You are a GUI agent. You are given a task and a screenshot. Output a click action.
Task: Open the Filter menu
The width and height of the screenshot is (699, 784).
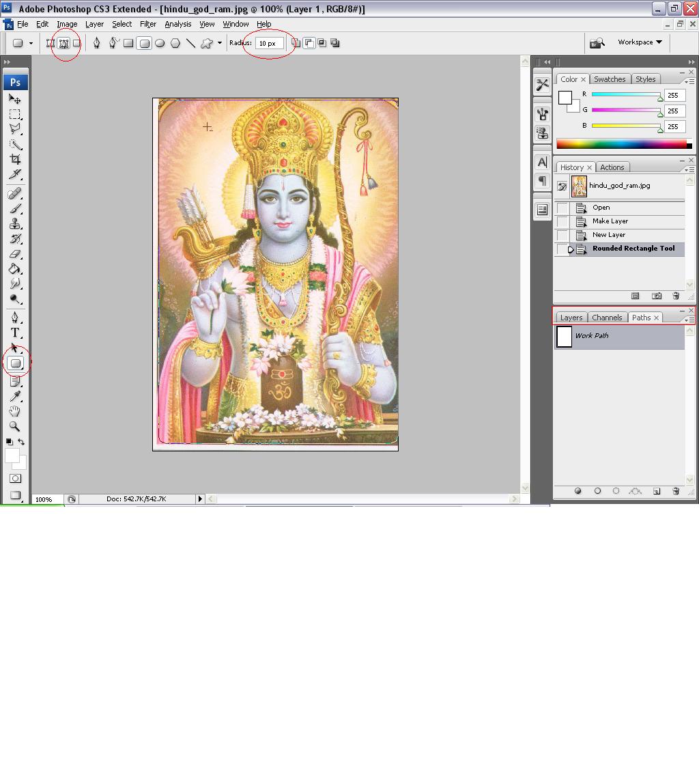(148, 24)
